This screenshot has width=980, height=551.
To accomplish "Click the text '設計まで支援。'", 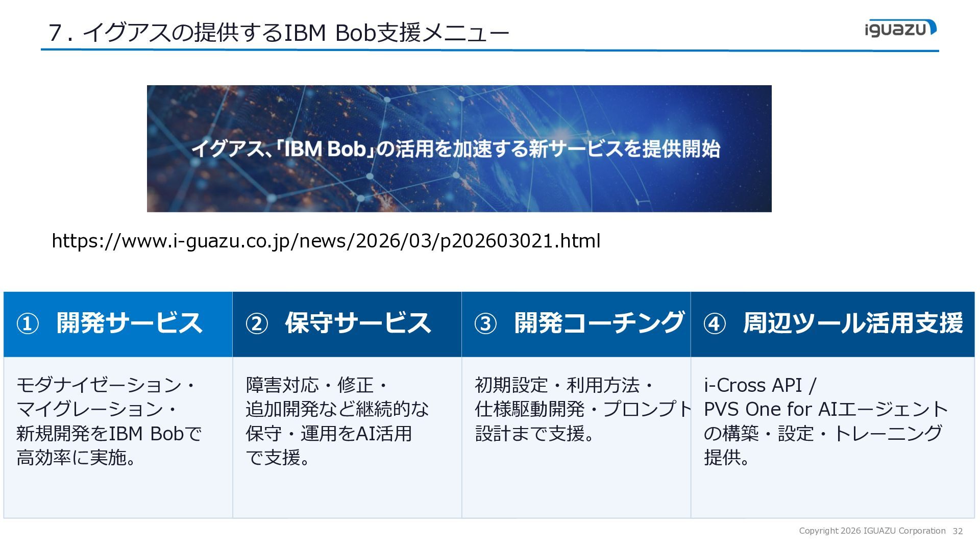I will coord(535,433).
